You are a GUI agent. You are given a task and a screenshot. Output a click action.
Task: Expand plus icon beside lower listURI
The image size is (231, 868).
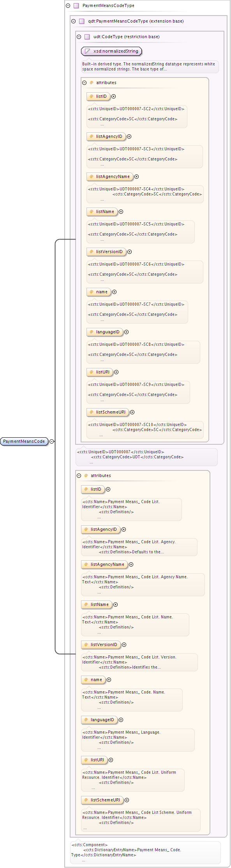111,760
